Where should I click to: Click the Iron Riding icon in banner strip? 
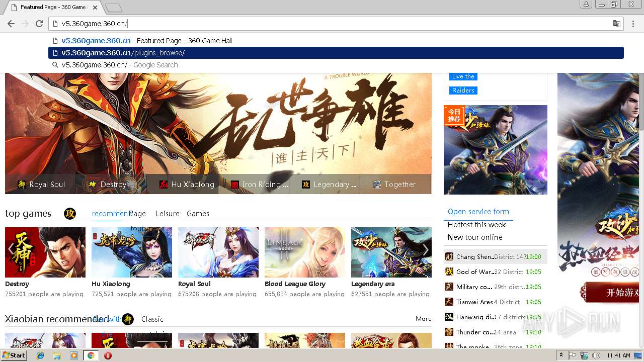(234, 185)
